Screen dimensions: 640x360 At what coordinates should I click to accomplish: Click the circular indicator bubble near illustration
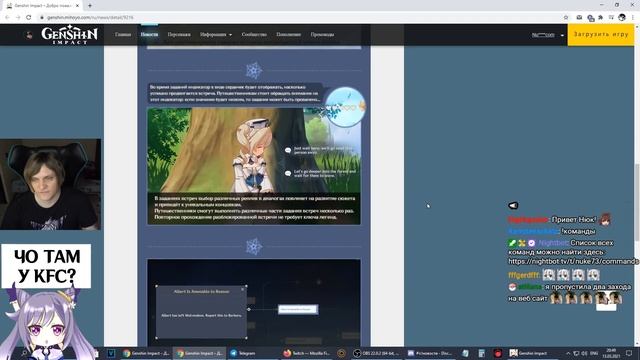point(345,107)
